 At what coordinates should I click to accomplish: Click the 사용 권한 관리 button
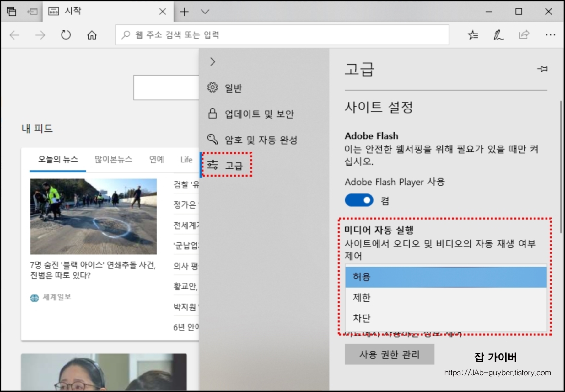[x=390, y=354]
